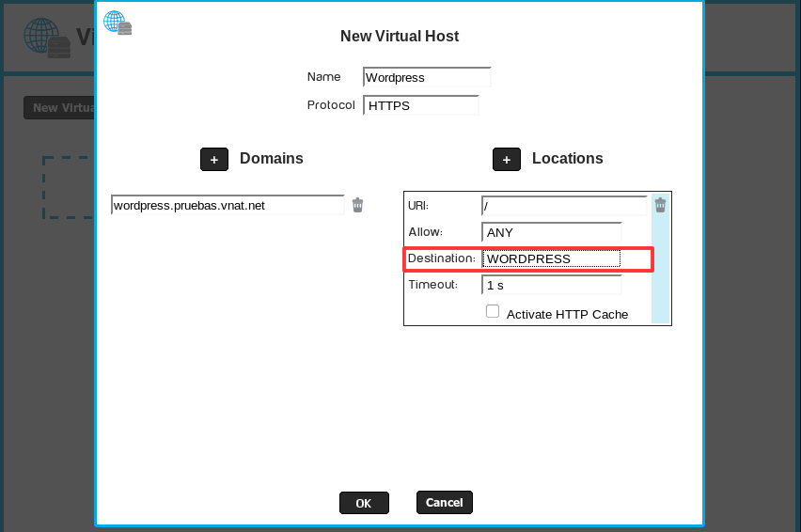This screenshot has width=801, height=532.
Task: Click the New Virtual Host dialog title
Action: (400, 37)
